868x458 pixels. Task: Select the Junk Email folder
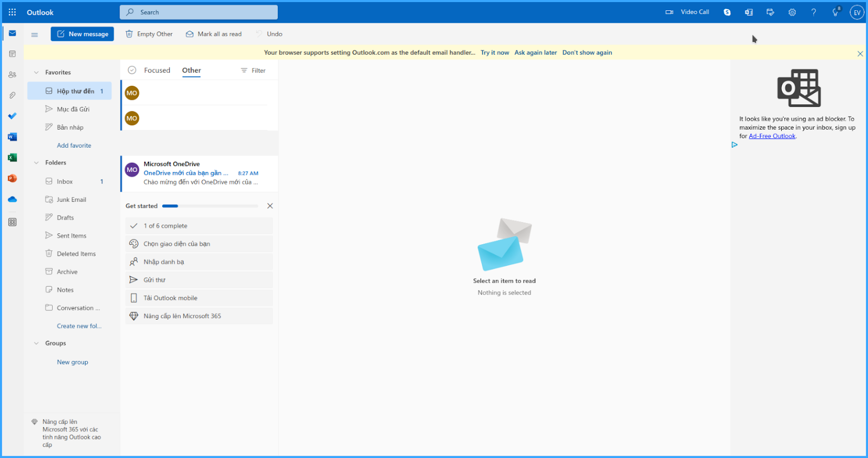71,200
